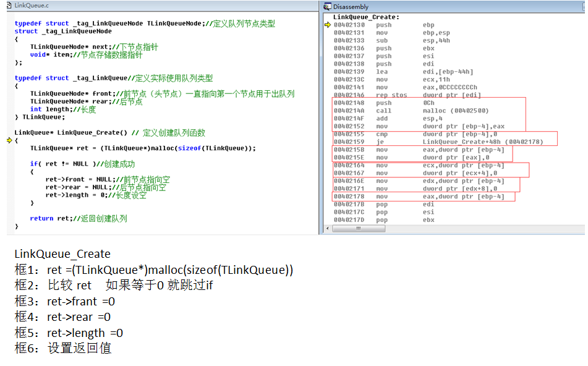Click the } TLinkQueue; source line
The height and width of the screenshot is (366, 588).
(x=40, y=117)
